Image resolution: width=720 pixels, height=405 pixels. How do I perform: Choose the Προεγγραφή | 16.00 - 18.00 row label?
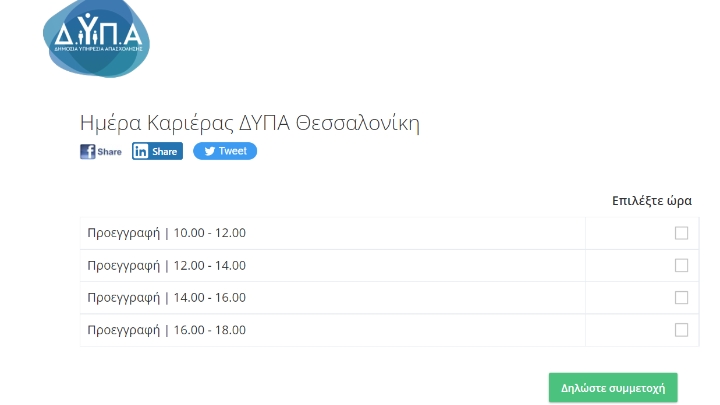pos(166,329)
